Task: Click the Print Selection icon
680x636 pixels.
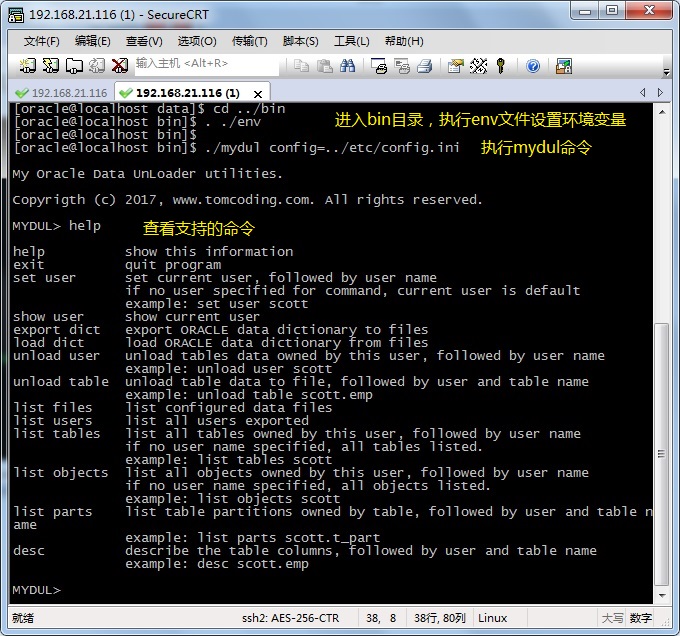Action: pos(402,66)
